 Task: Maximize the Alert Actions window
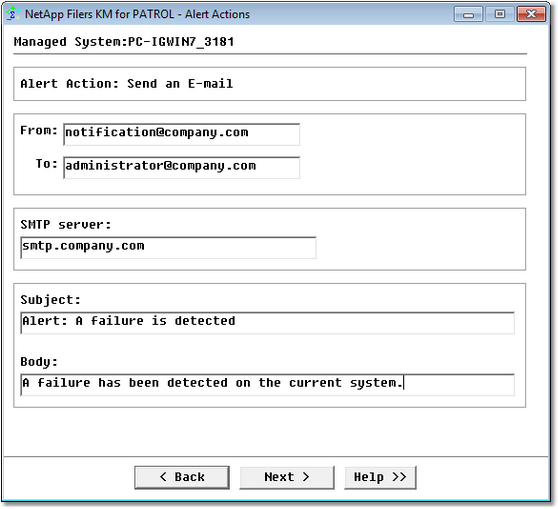pyautogui.click(x=500, y=14)
